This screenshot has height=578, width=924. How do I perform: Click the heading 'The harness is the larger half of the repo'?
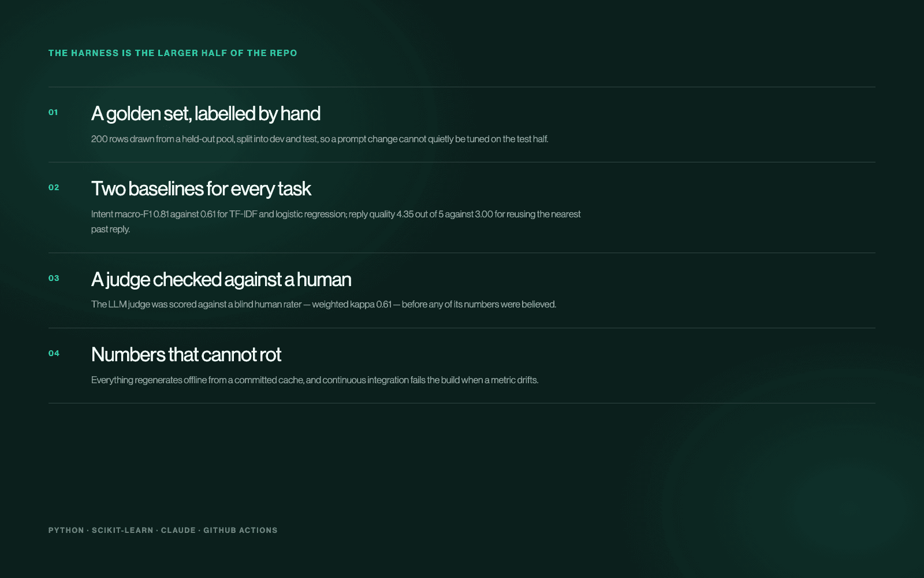coord(173,53)
